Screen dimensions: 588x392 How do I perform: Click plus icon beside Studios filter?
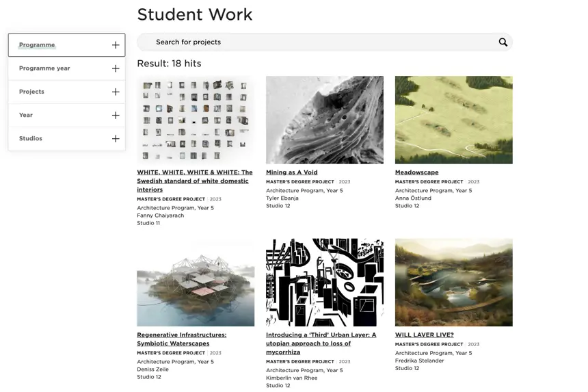click(x=116, y=139)
